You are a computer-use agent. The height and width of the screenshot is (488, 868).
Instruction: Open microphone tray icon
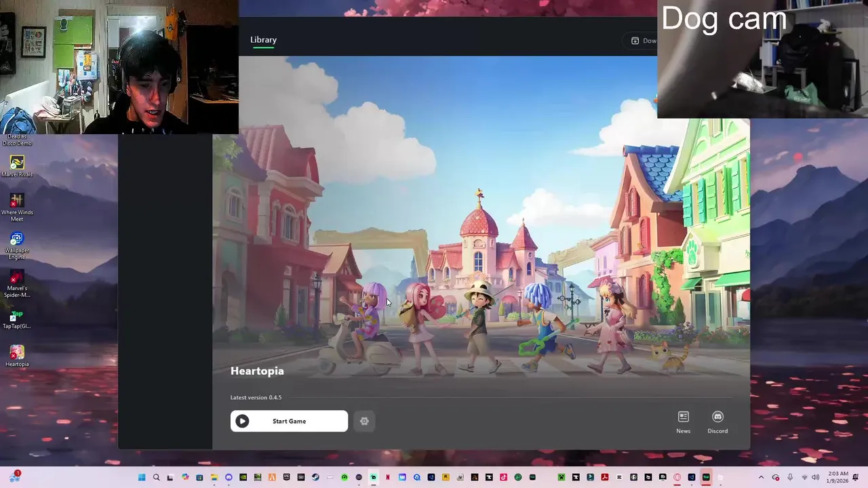790,477
